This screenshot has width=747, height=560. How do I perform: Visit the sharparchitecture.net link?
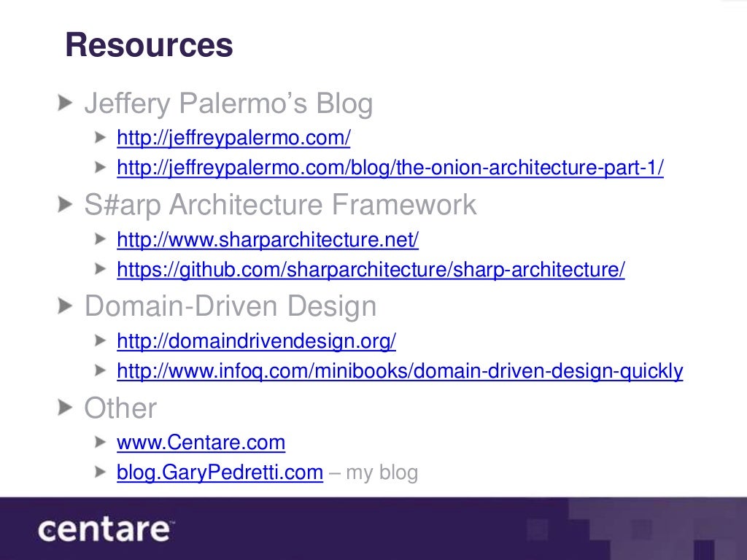(x=268, y=239)
